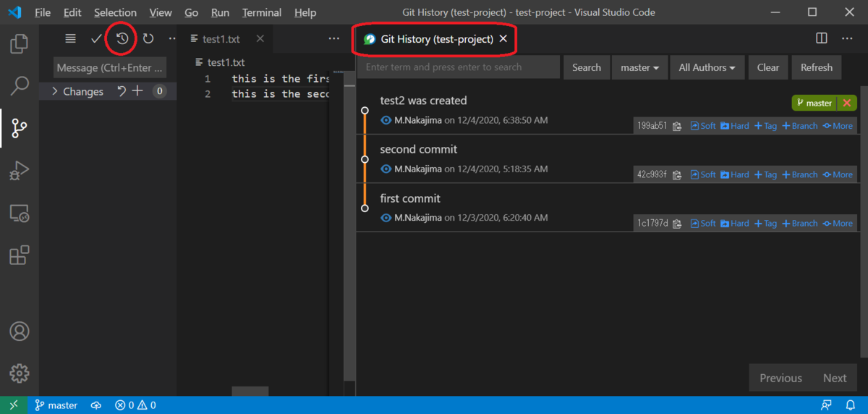Image resolution: width=868 pixels, height=414 pixels.
Task: Open the Extensions view
Action: point(20,255)
